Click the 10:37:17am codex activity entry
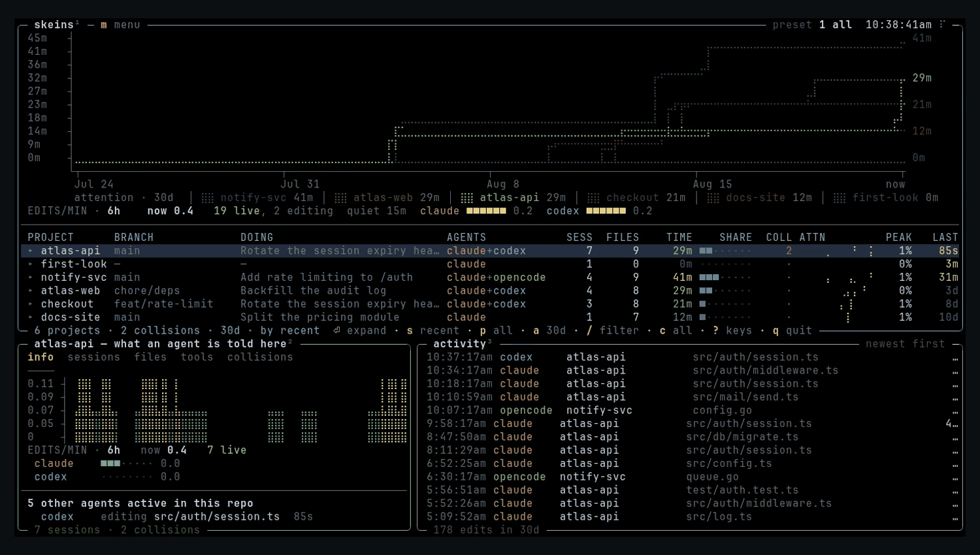This screenshot has height=555, width=980. [693, 357]
